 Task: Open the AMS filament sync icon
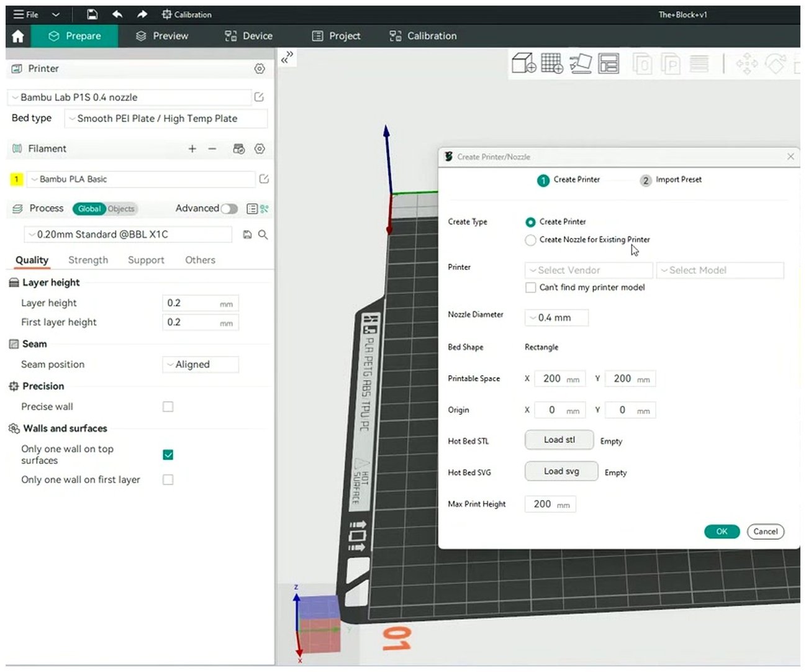click(238, 148)
